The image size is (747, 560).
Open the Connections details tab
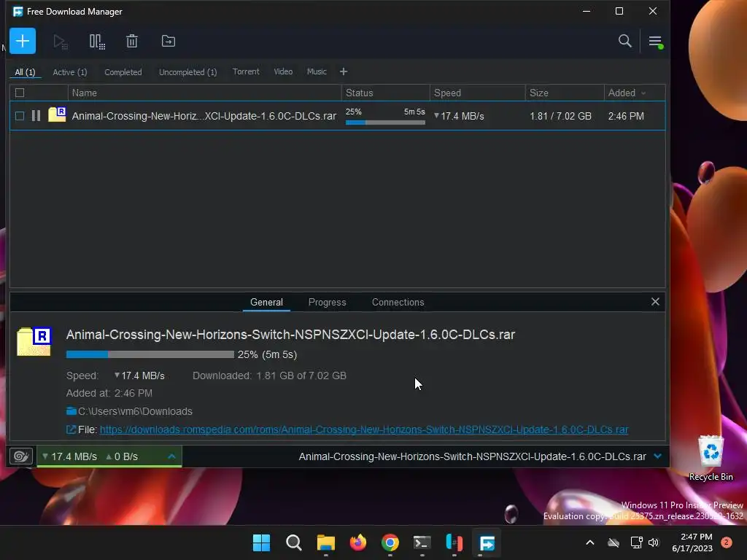point(398,302)
